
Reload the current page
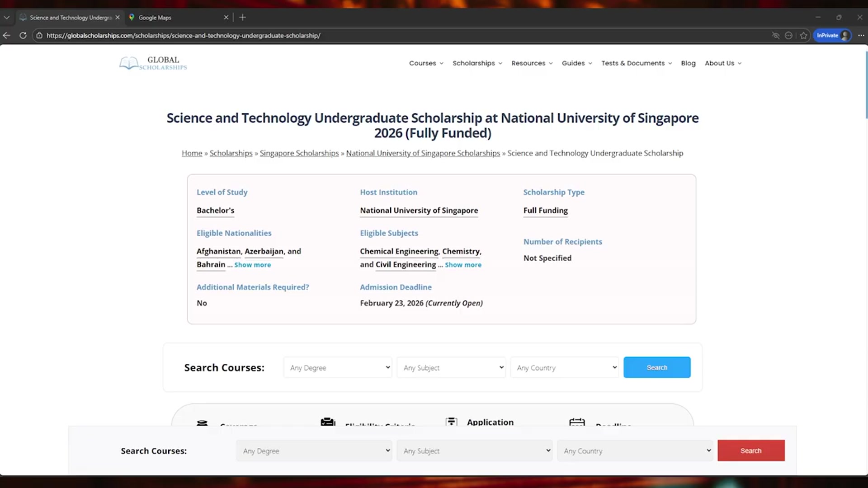(x=23, y=35)
